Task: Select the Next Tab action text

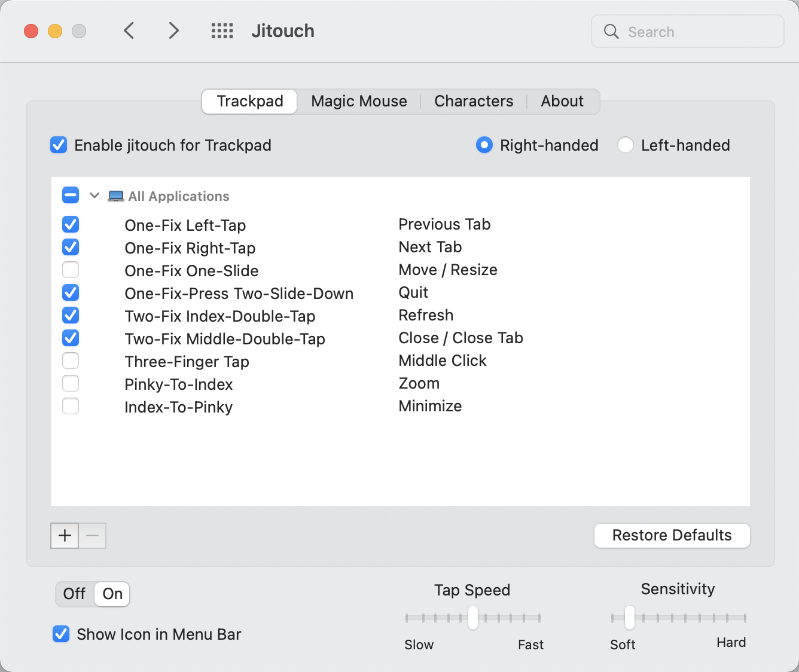Action: tap(430, 247)
